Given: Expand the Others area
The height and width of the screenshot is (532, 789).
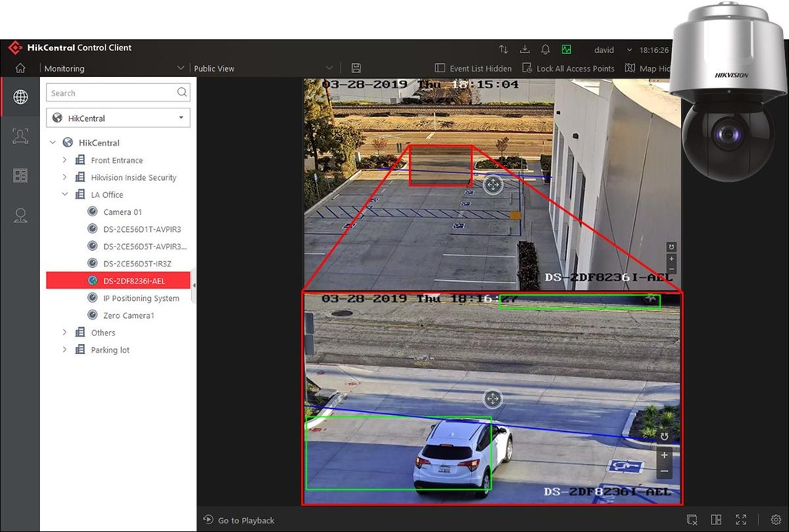Looking at the screenshot, I should point(65,333).
